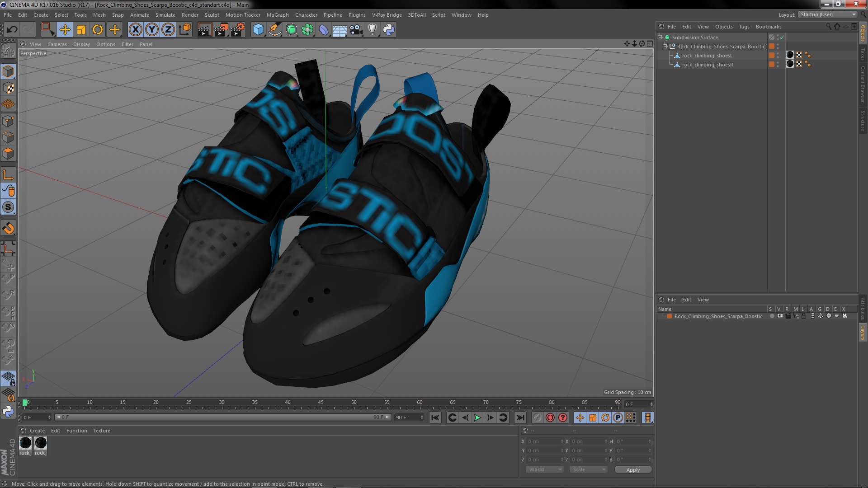Add a Floor environment object
This screenshot has height=488, width=868.
340,30
